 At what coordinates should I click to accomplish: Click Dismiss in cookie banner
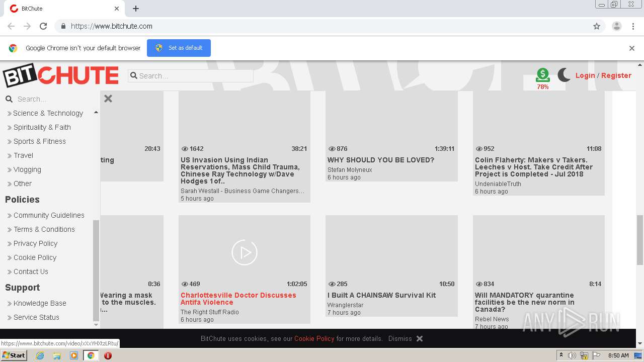point(400,339)
